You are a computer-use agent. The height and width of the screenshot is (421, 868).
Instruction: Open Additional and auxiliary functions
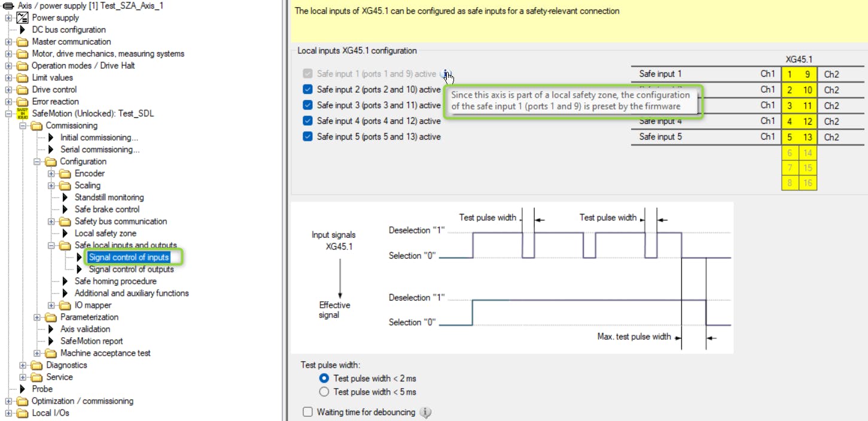(132, 293)
